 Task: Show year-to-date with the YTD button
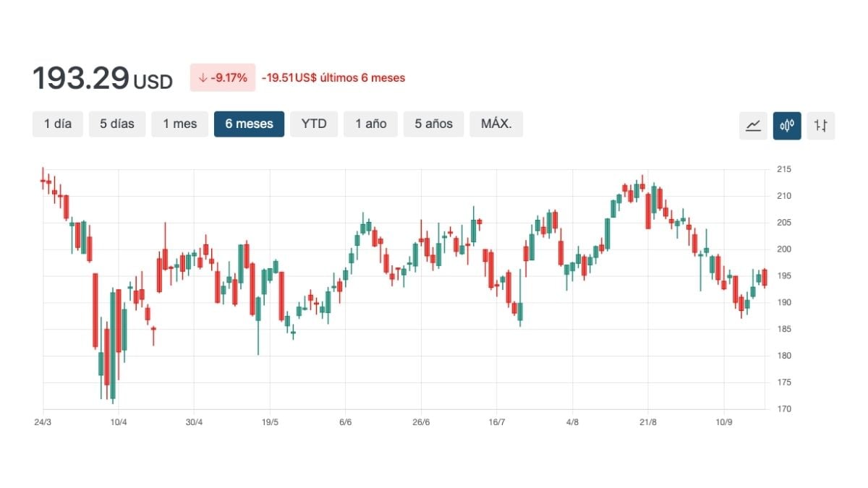[x=314, y=124]
